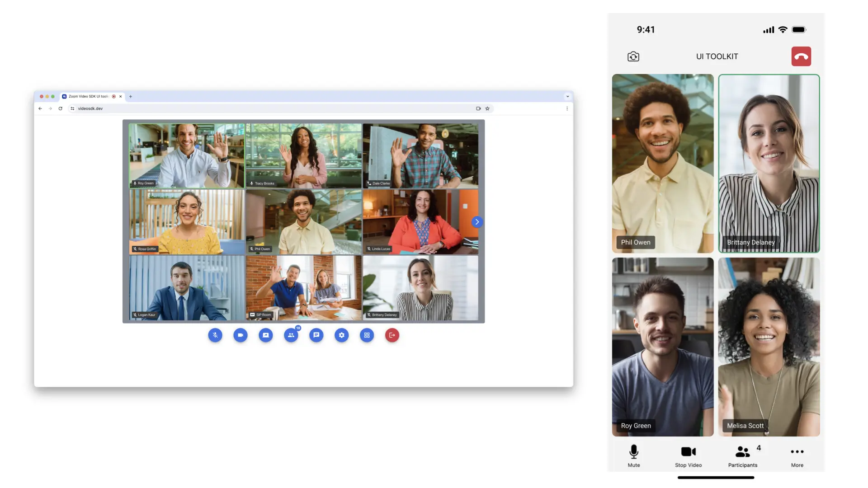Image resolution: width=868 pixels, height=488 pixels.
Task: Tap Stop Video on mobile toolbar
Action: (689, 455)
